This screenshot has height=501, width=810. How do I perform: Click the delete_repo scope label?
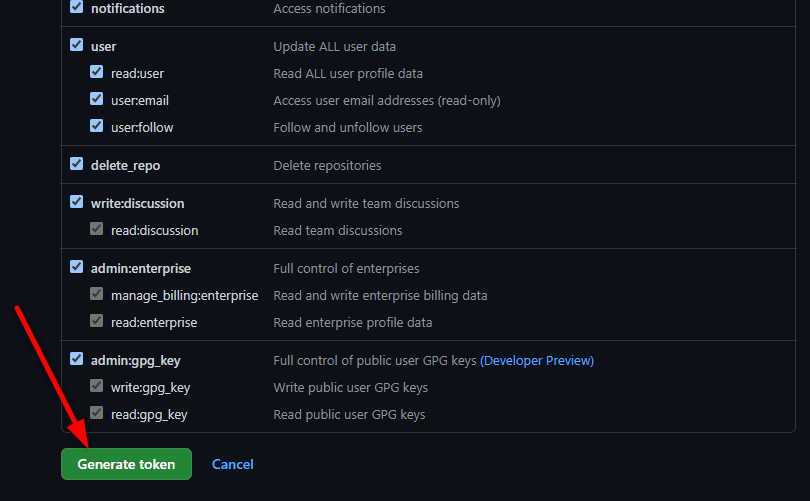click(x=125, y=165)
